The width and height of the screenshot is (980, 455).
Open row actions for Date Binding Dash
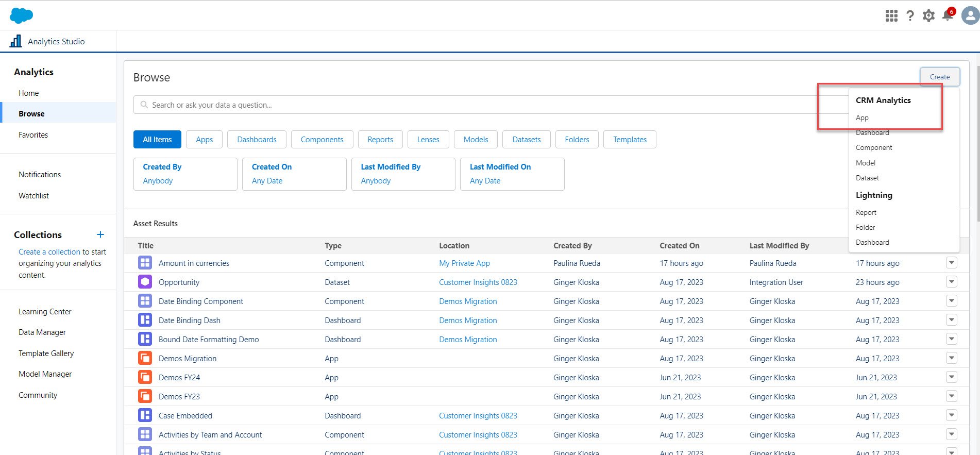952,320
